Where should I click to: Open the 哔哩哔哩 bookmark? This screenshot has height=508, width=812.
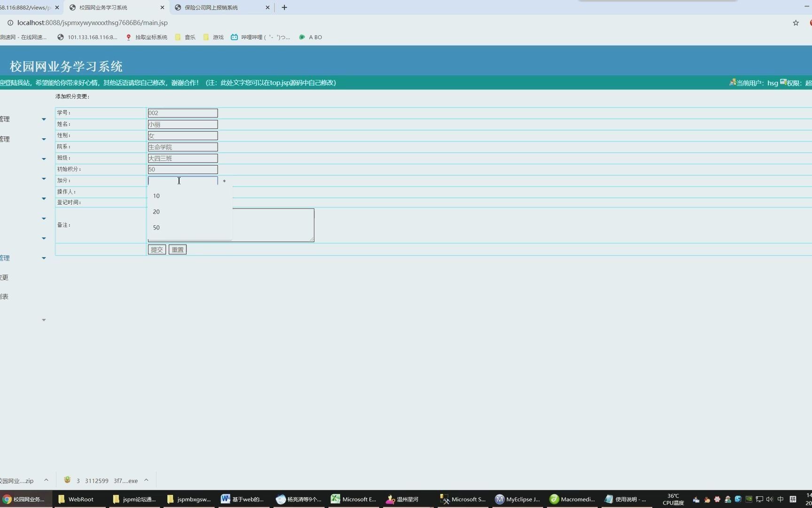point(260,37)
